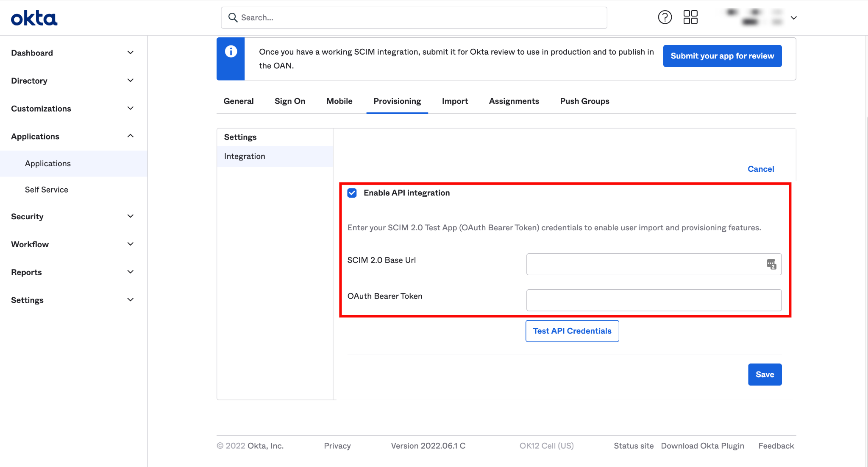Image resolution: width=868 pixels, height=467 pixels.
Task: Open the Privacy footer link
Action: 337,446
